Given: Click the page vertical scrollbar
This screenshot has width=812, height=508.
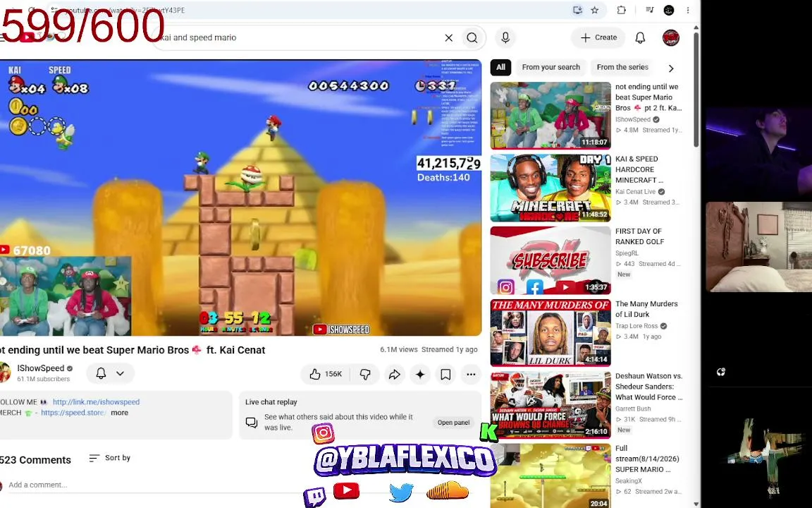Looking at the screenshot, I should pos(696,89).
